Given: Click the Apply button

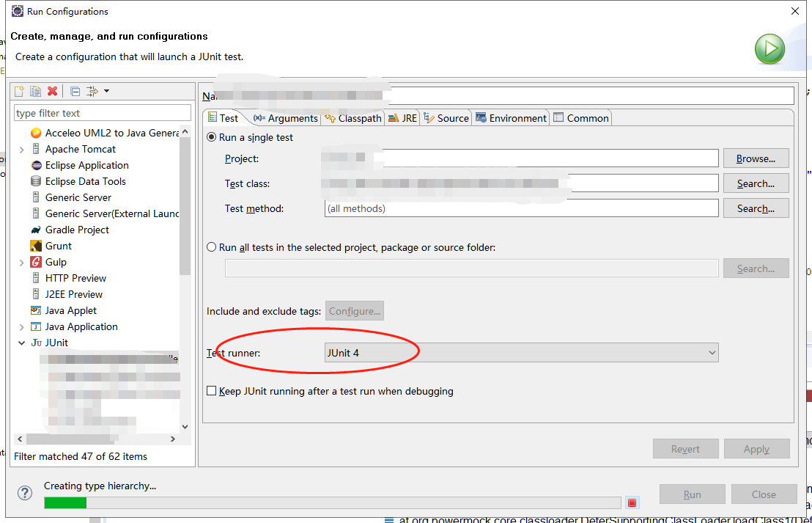Looking at the screenshot, I should pyautogui.click(x=756, y=449).
